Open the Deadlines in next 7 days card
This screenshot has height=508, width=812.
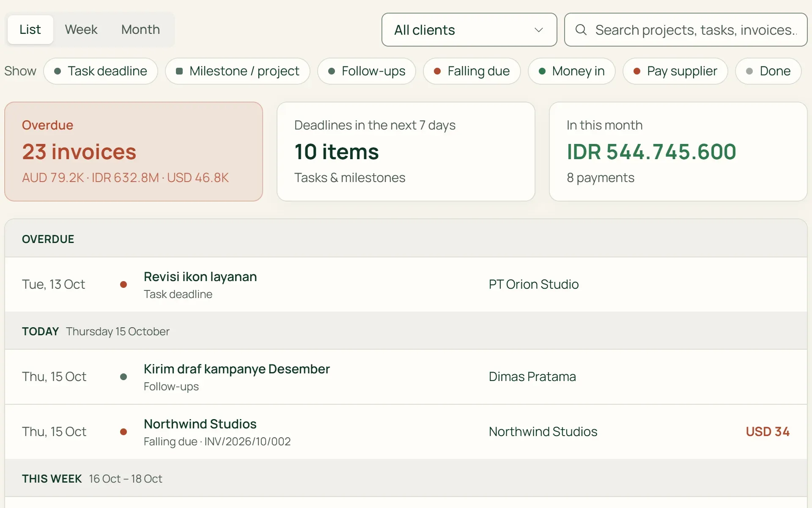(x=406, y=152)
